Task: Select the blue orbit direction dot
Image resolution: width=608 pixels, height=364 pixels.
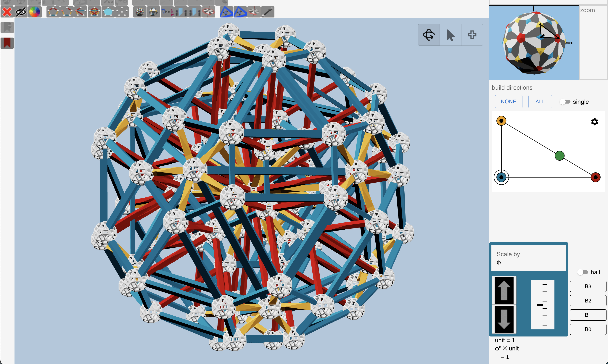Action: (x=501, y=177)
